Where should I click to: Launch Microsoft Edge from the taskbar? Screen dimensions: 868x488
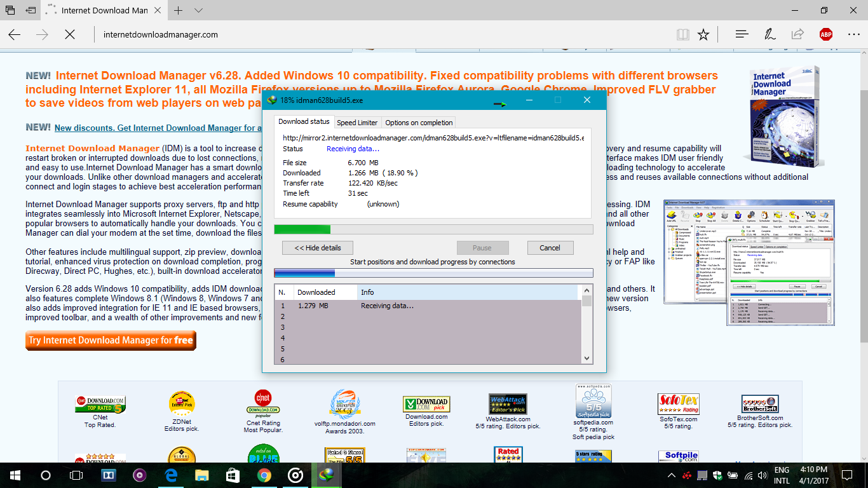(171, 475)
